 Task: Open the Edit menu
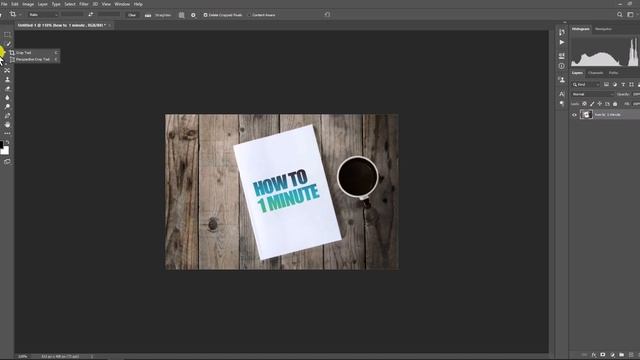(x=15, y=4)
